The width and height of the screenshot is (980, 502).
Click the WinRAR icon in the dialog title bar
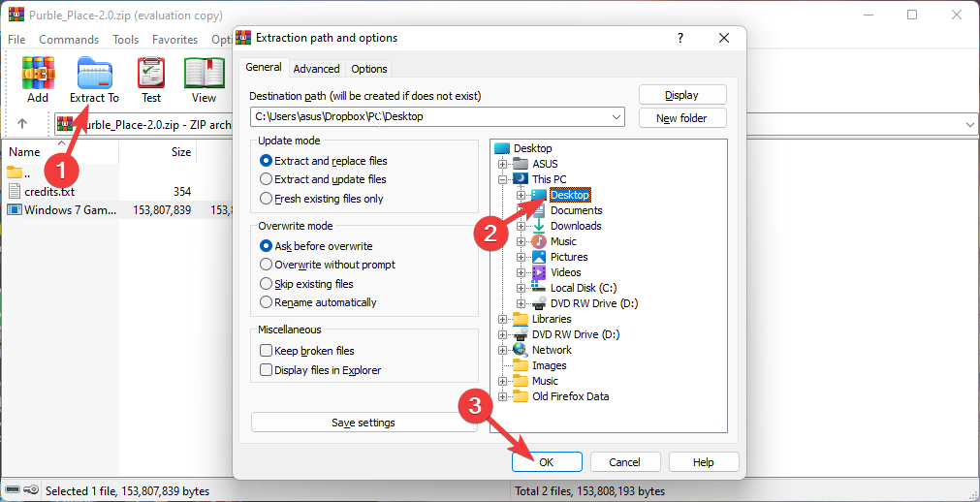tap(244, 38)
